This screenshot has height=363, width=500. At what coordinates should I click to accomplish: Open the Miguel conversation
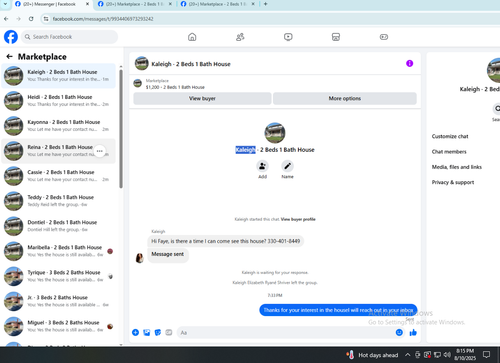tap(59, 326)
